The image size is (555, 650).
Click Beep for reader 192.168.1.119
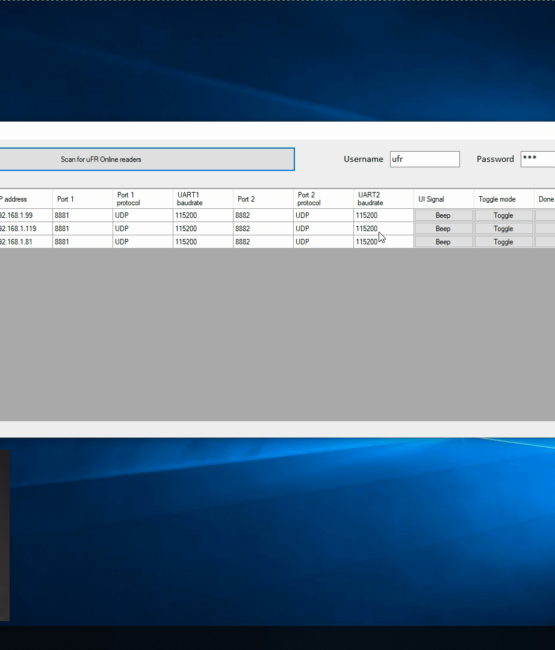[x=443, y=228]
